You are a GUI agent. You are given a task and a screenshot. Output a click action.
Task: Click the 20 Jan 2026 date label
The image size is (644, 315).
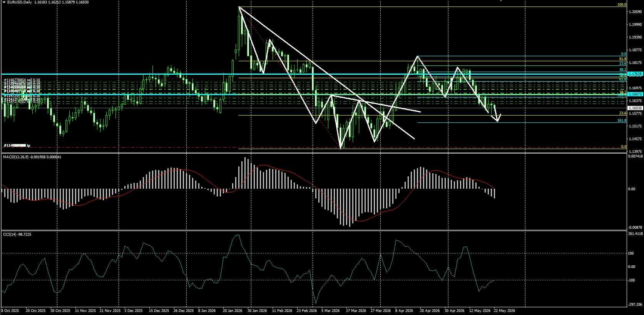coord(233,310)
